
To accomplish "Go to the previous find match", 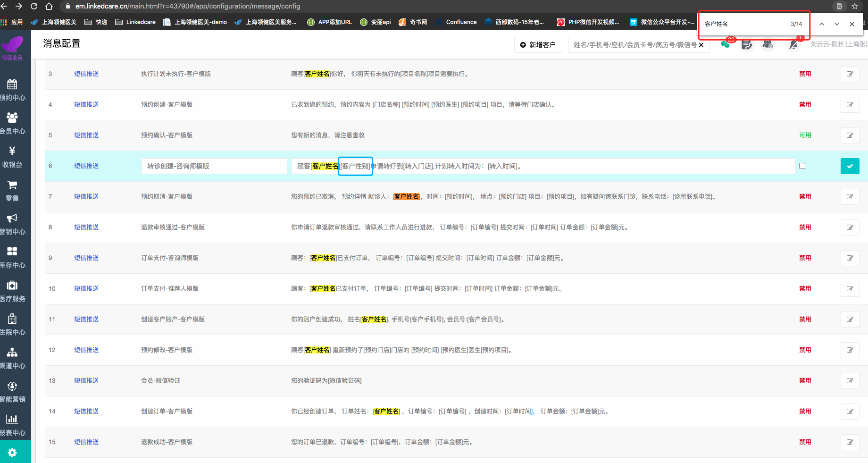I will (x=822, y=24).
